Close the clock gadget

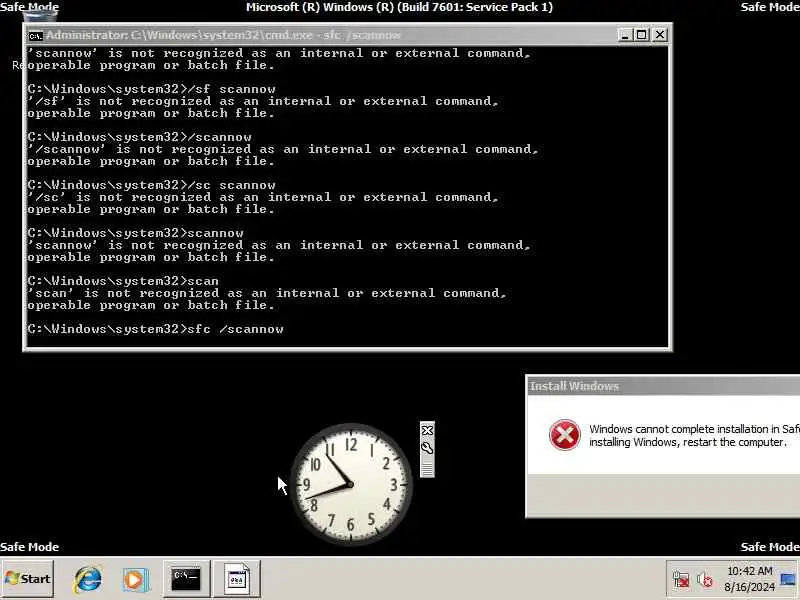pos(427,430)
